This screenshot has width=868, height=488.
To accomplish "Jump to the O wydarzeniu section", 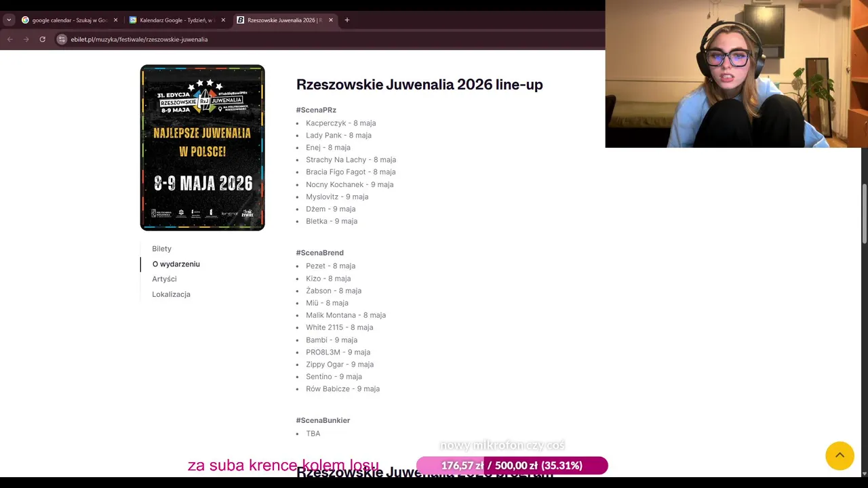I will [176, 264].
